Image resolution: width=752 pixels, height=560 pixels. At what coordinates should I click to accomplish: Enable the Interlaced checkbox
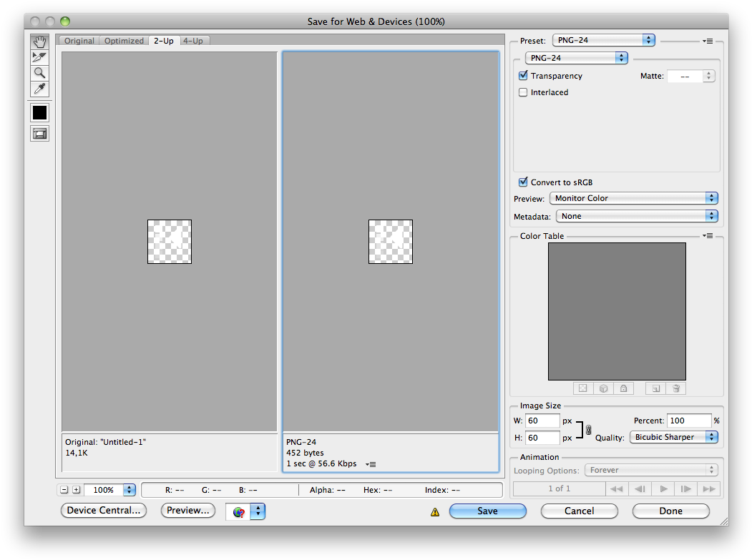click(523, 92)
